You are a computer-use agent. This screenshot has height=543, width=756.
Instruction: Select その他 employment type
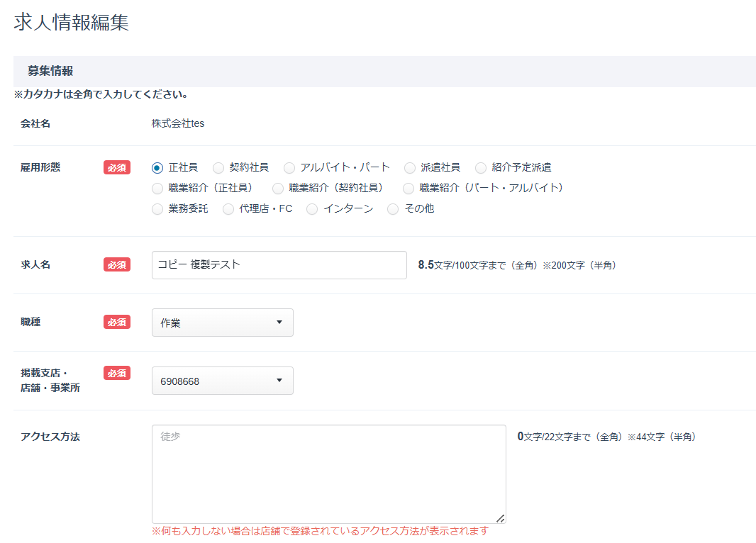(x=393, y=208)
